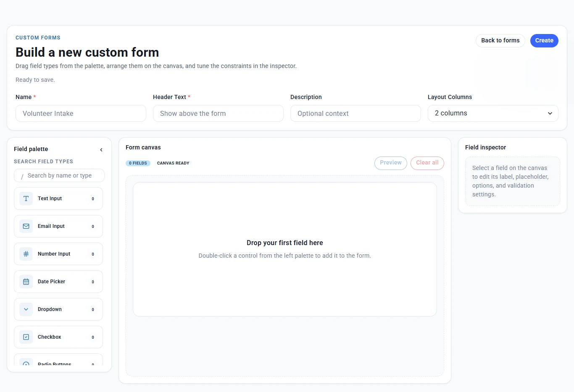Focus the Header Text input field

[218, 113]
